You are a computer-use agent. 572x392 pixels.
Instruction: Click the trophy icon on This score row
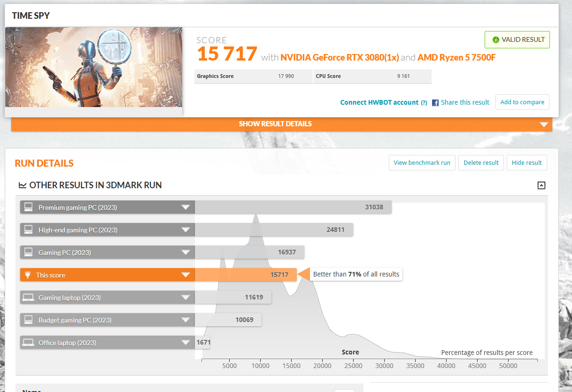coord(28,275)
